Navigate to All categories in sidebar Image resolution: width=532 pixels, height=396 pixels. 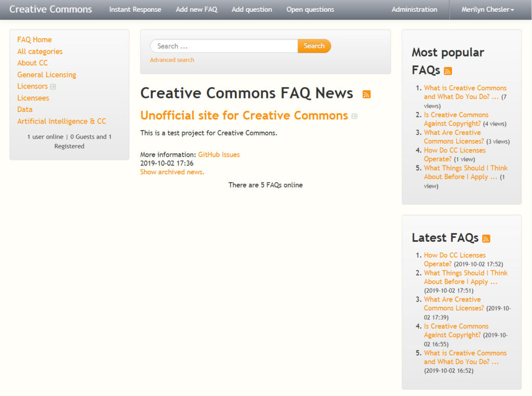click(39, 51)
